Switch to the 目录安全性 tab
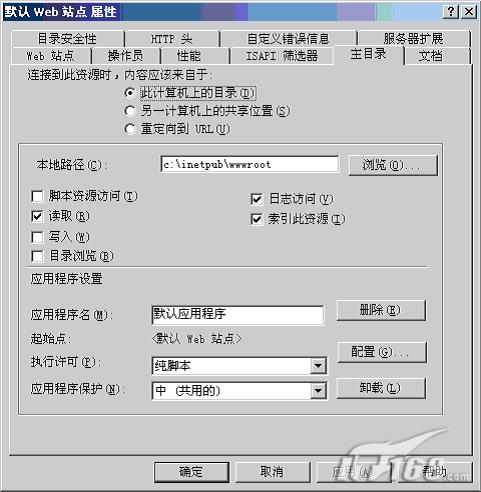Viewport: 481px width, 492px height. point(67,39)
